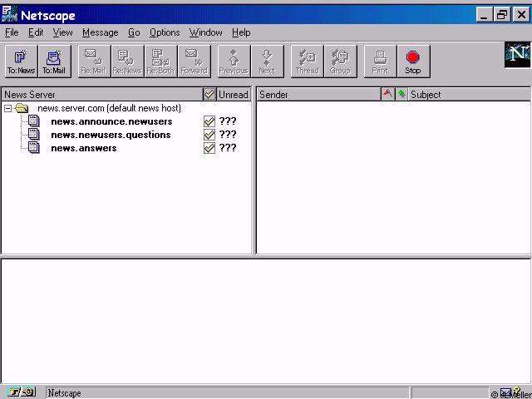Click the Re:Mail reply button

click(94, 62)
